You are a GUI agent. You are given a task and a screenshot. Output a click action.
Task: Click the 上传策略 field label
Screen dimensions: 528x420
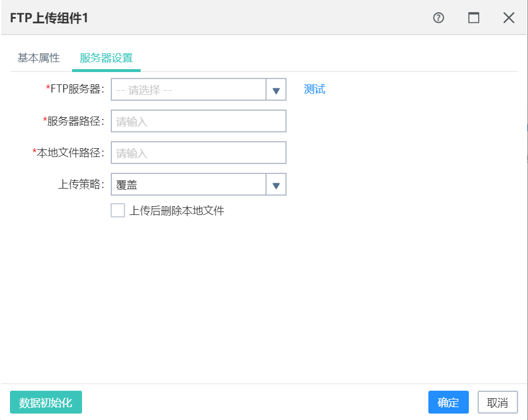click(x=81, y=185)
